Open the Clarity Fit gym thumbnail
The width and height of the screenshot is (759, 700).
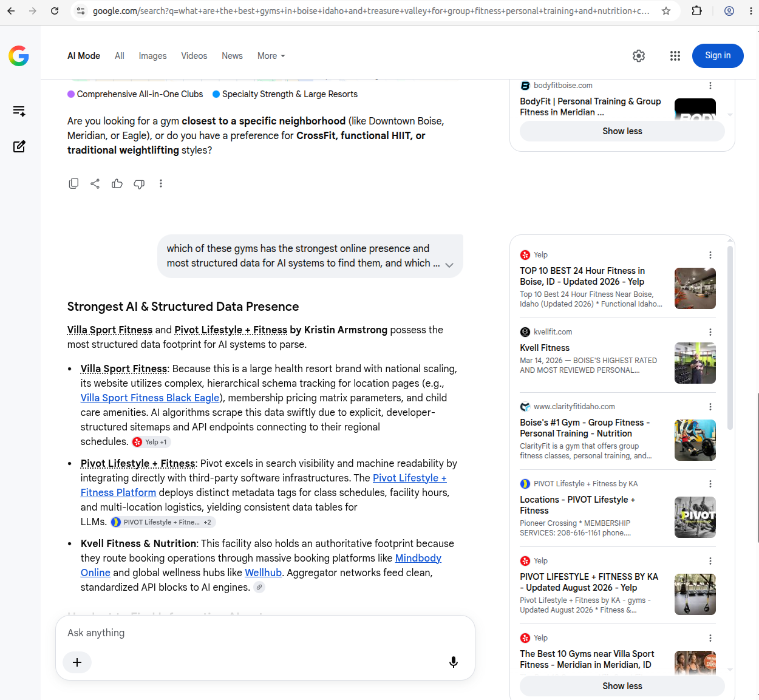coord(695,440)
